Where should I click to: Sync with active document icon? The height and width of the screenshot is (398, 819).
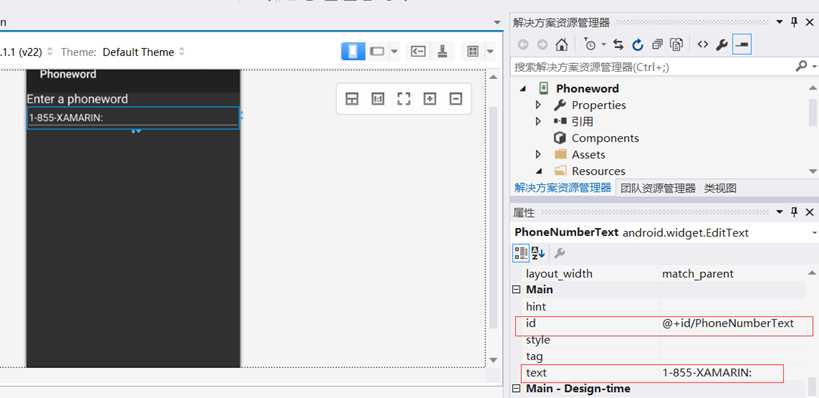(x=618, y=45)
